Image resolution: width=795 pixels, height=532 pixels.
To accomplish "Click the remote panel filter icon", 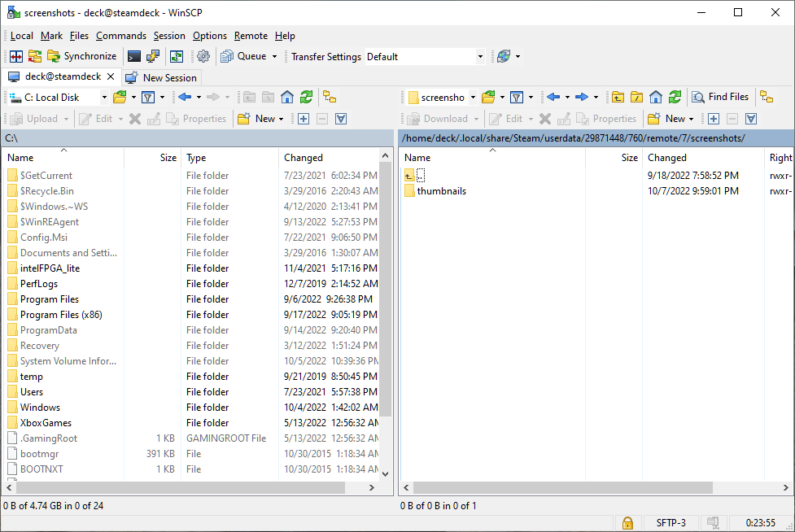I will click(x=517, y=98).
